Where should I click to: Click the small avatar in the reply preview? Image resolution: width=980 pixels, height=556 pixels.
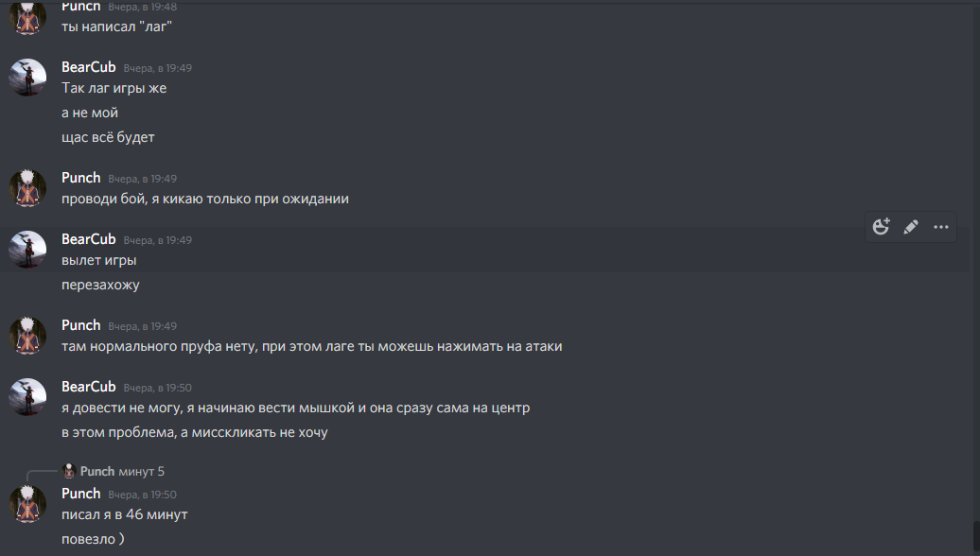[x=68, y=471]
